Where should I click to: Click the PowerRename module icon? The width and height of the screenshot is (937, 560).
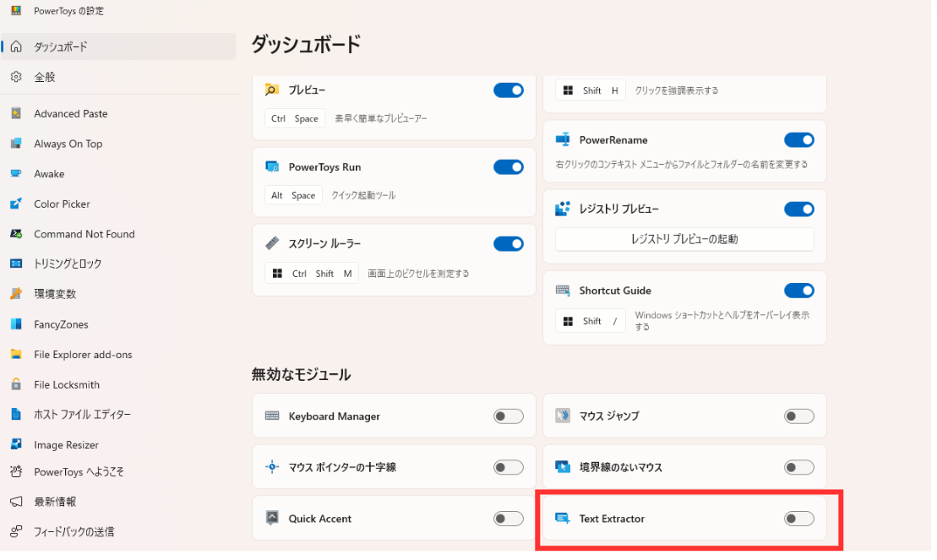(563, 140)
